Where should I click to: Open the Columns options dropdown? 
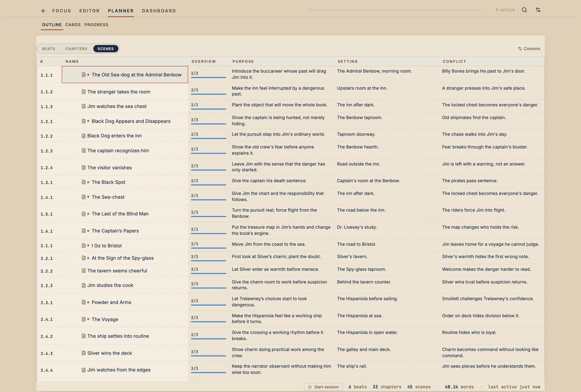click(529, 49)
